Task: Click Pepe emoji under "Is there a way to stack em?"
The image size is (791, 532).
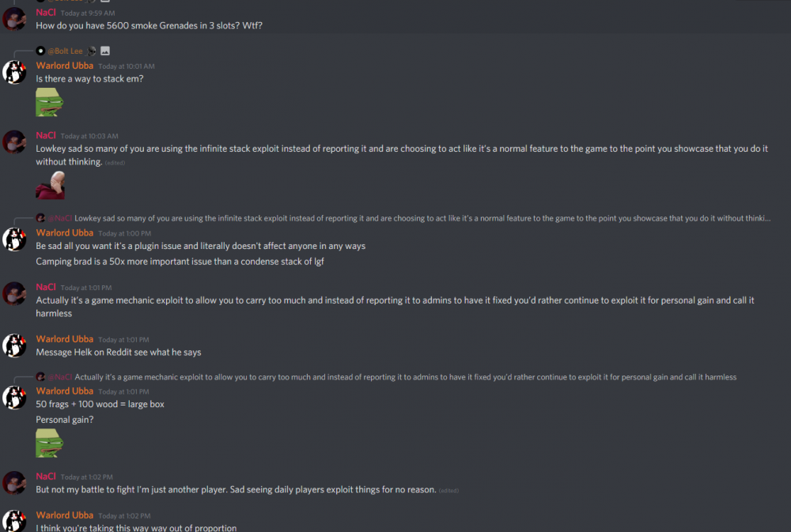Action: pyautogui.click(x=49, y=102)
